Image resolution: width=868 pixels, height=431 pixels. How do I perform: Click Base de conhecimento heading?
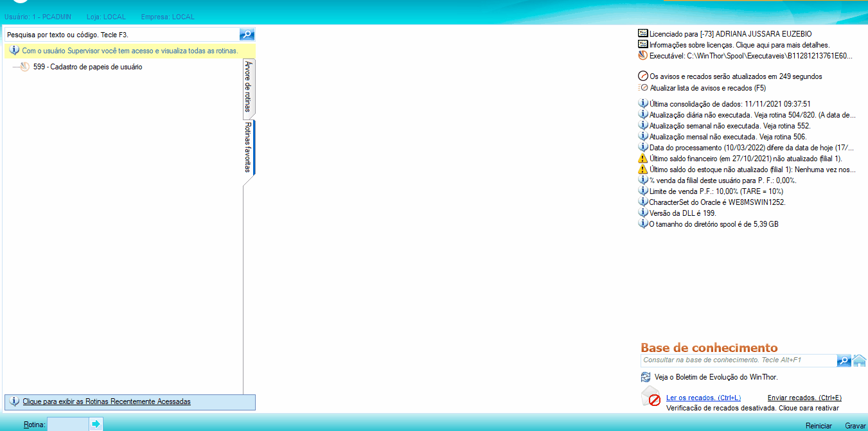click(x=709, y=347)
